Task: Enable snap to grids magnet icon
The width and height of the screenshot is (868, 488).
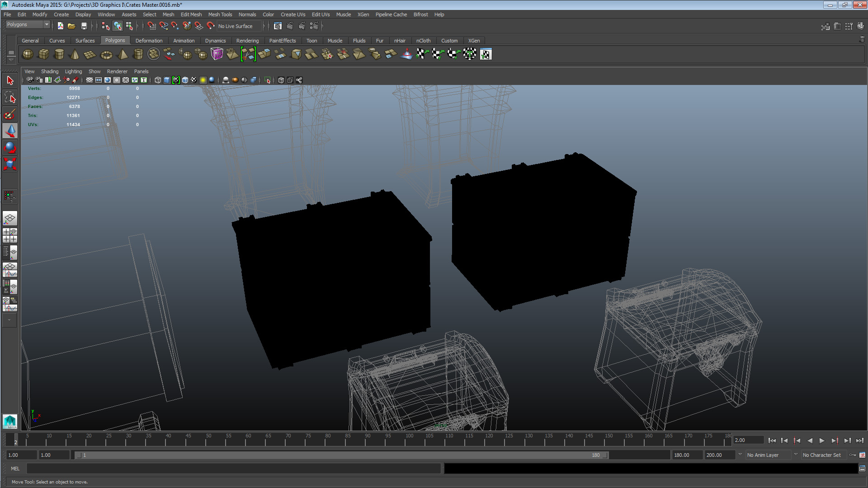Action: pyautogui.click(x=151, y=26)
